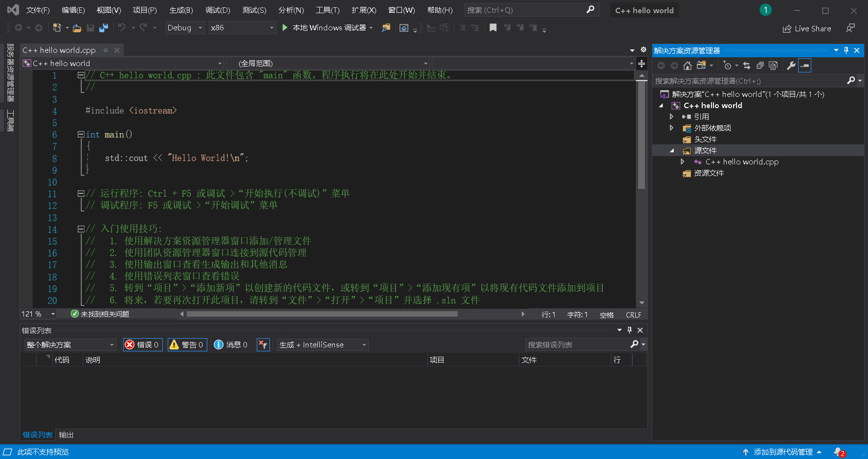Screen dimensions: 868x459
Task: Click the Show All Files icon
Action: point(773,66)
